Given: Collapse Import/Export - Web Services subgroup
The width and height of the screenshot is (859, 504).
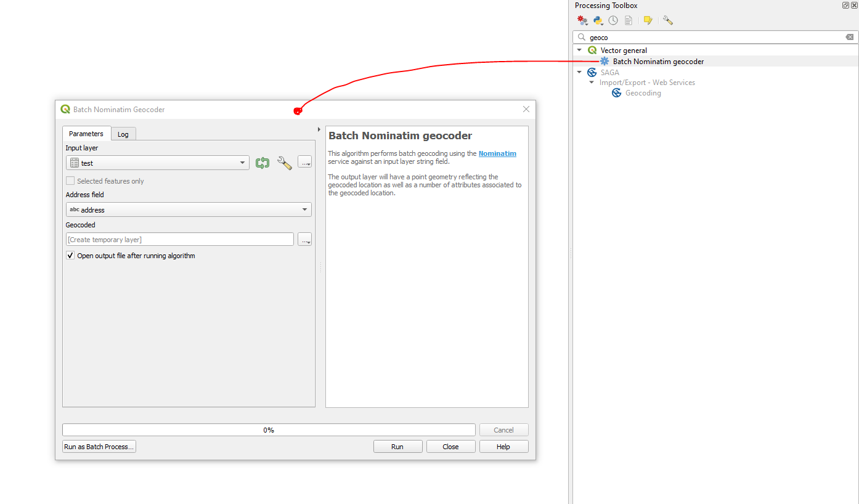Looking at the screenshot, I should tap(592, 82).
